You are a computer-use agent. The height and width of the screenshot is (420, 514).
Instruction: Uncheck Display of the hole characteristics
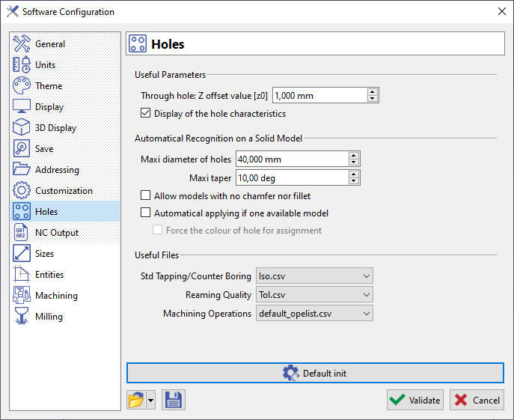pyautogui.click(x=146, y=114)
